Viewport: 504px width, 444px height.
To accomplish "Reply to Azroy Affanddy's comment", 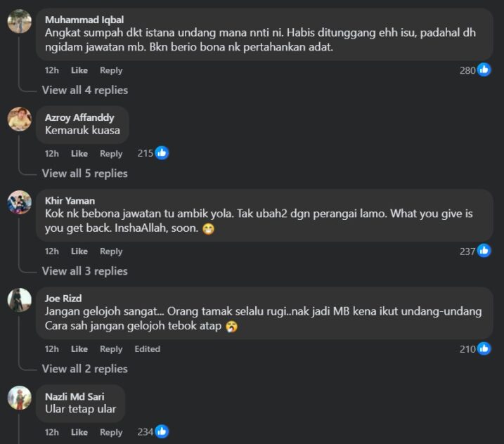I will (111, 154).
